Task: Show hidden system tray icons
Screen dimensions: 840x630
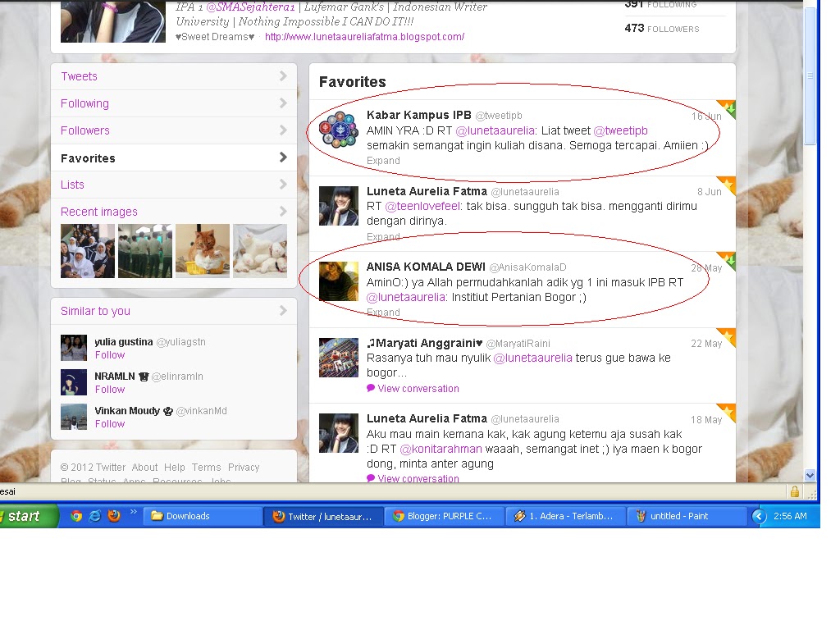Action: 759,516
